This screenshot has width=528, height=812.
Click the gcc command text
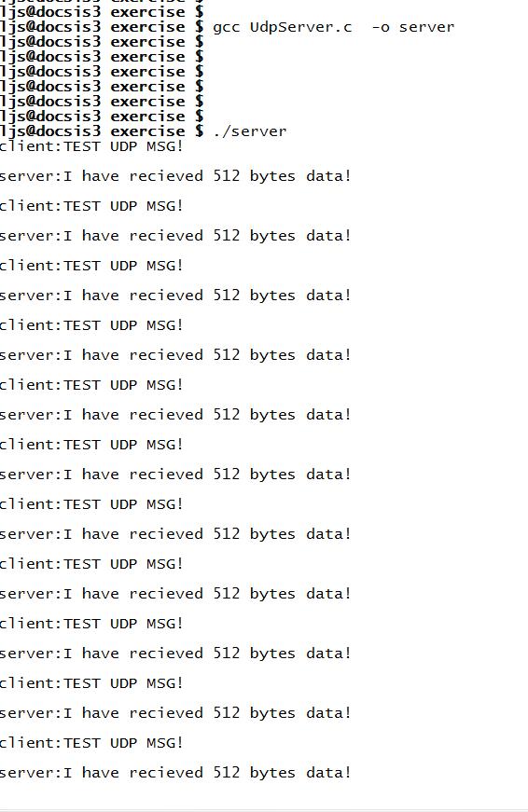(333, 27)
